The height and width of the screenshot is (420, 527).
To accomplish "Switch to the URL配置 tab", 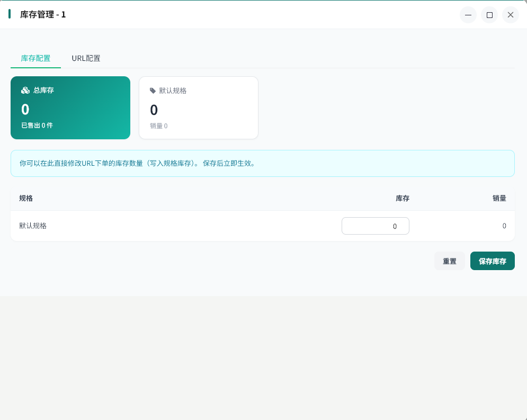I will (86, 58).
